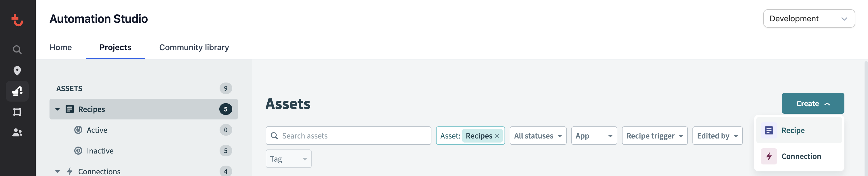Click the Create button
Viewport: 868px width, 176px height.
(x=813, y=103)
